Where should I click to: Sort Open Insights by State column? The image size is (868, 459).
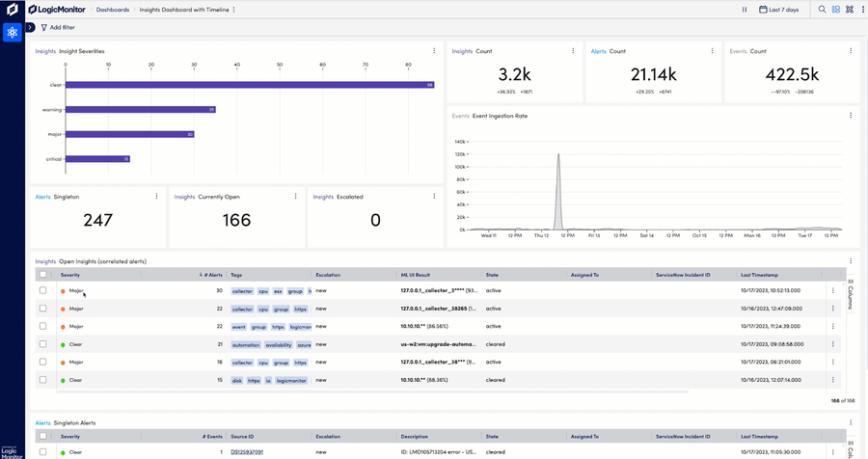click(492, 275)
